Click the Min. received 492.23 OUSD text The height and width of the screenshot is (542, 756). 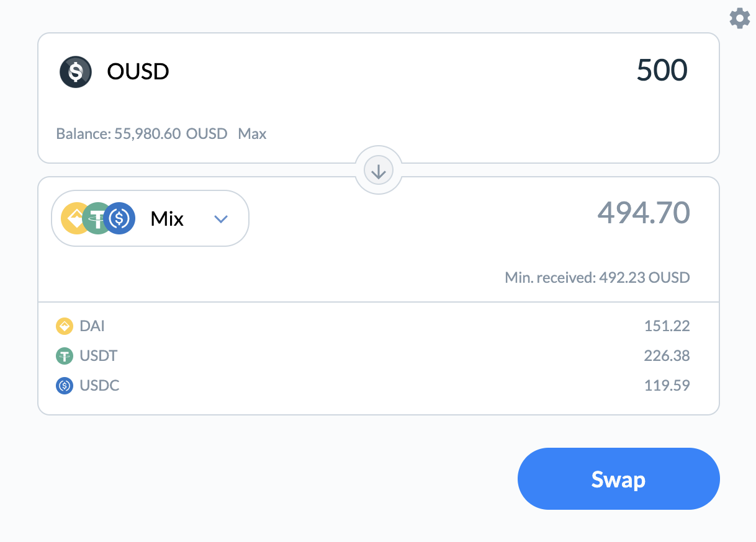pos(596,277)
